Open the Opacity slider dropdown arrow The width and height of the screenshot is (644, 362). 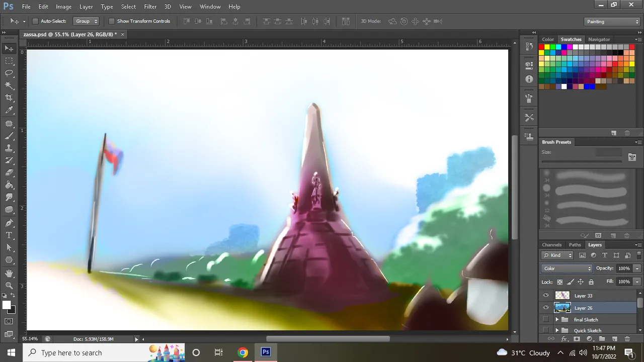(x=637, y=268)
